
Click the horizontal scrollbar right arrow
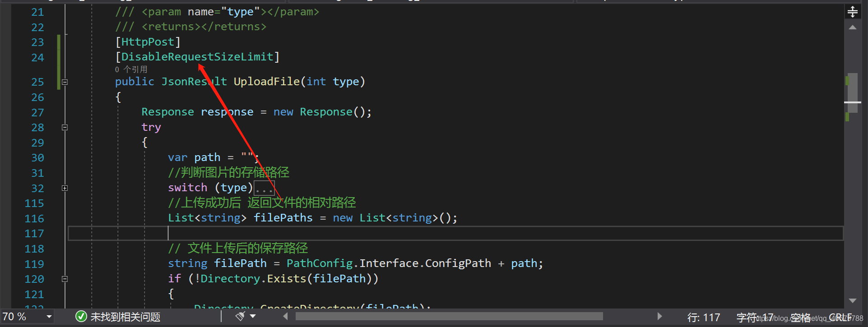pos(659,317)
